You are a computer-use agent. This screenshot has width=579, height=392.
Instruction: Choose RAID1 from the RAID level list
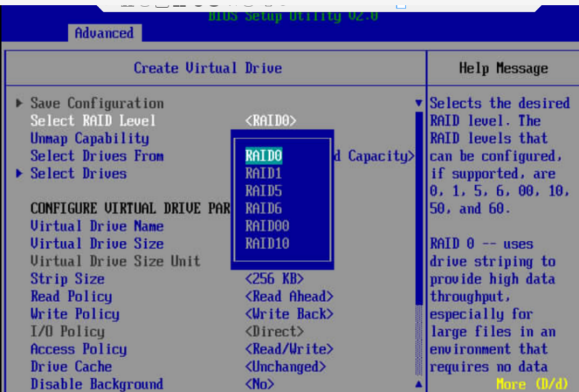click(263, 174)
